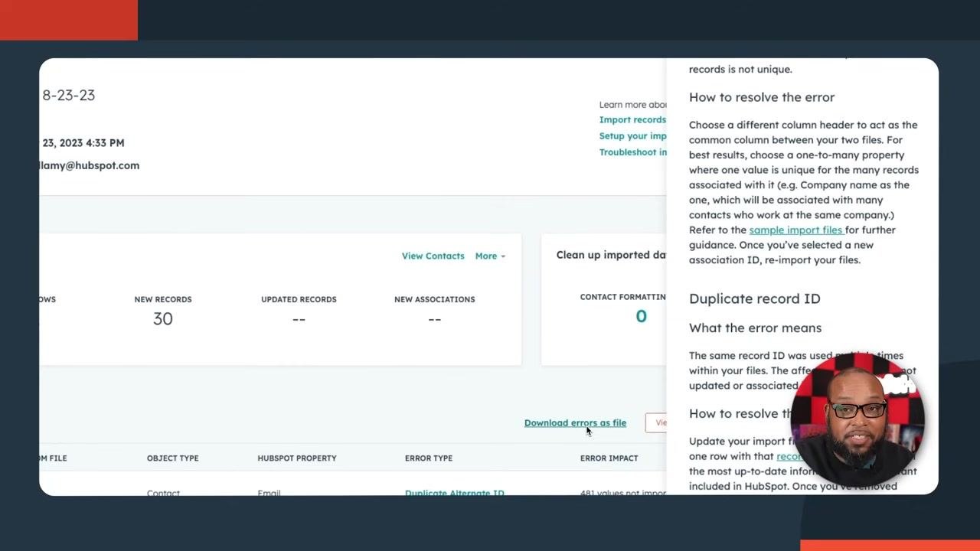Click the Download errors as file link
Screen dimensions: 980x551
575,422
